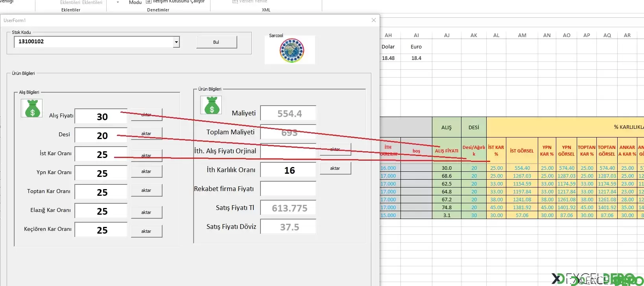Click the Elazığ Kar Oranı input field
The height and width of the screenshot is (286, 644).
(x=101, y=211)
